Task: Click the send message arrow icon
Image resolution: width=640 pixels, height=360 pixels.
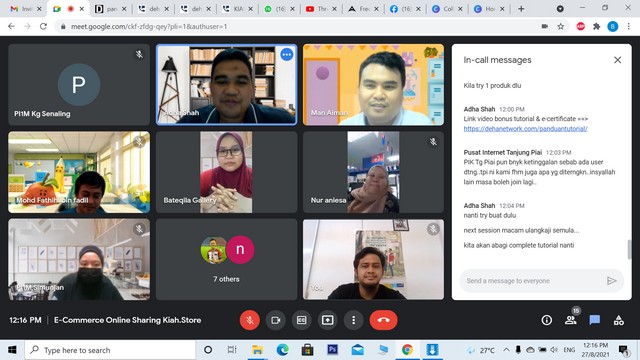Action: (611, 281)
